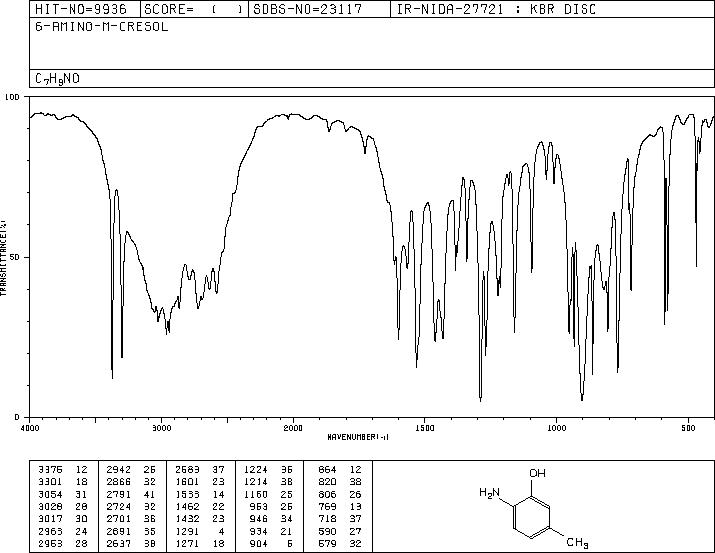The height and width of the screenshot is (553, 715).
Task: Click the 100 label on the transmittance axis
Action: [12, 97]
